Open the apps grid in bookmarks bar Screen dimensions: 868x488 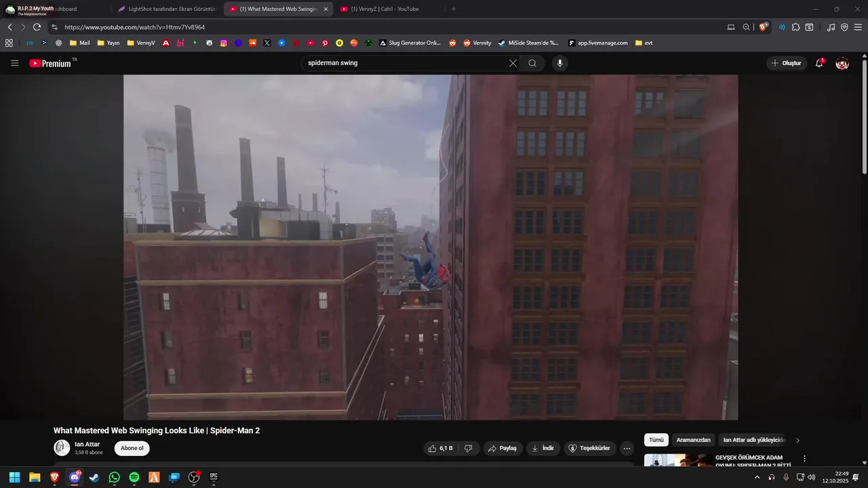pyautogui.click(x=9, y=43)
